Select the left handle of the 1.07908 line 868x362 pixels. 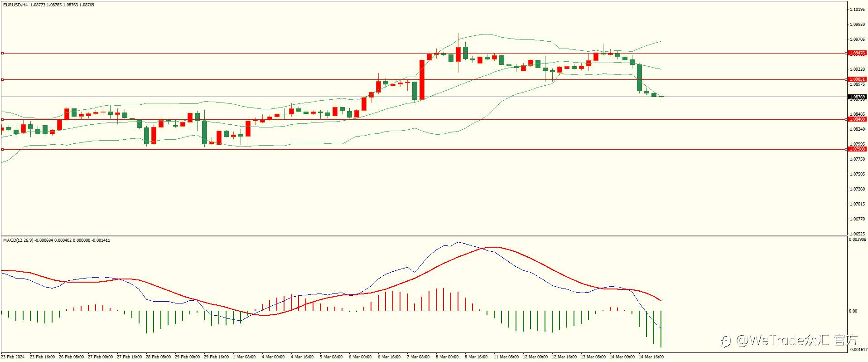(2, 149)
